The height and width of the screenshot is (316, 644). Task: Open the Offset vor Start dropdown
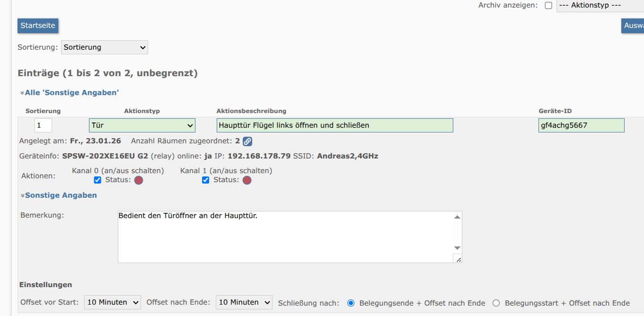pyautogui.click(x=113, y=302)
